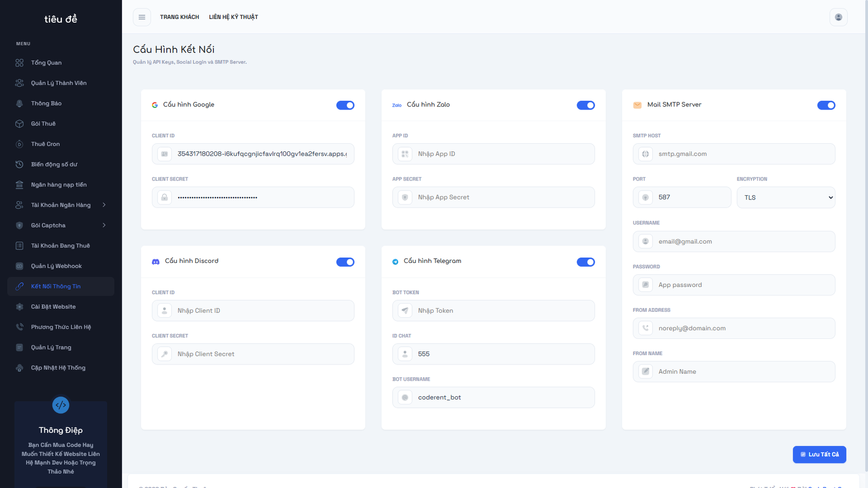Click the code icon above Thông Điệp
This screenshot has width=868, height=488.
coord(61,405)
